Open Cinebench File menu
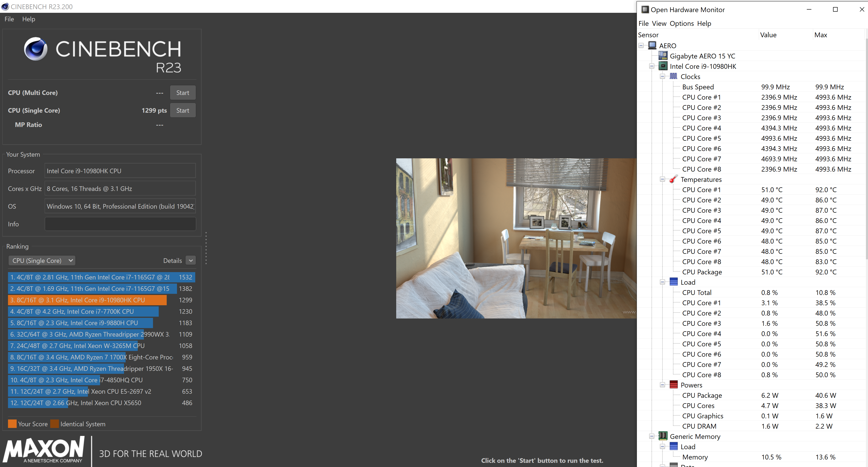Screen dimensions: 868x467 (x=9, y=19)
